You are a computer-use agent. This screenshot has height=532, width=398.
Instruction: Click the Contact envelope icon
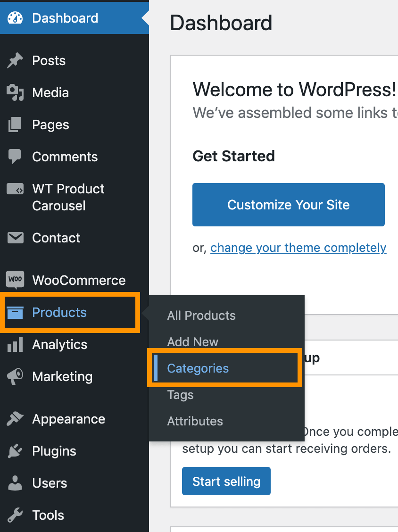pyautogui.click(x=15, y=238)
